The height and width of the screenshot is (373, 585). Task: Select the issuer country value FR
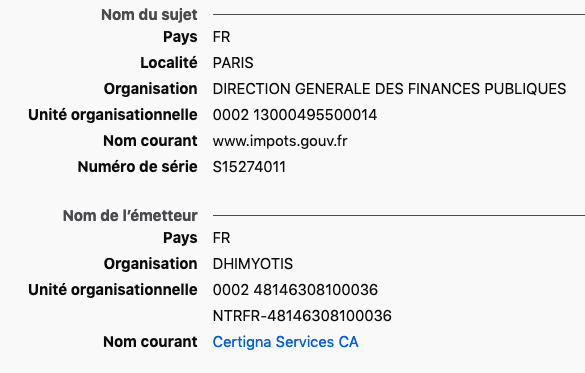[x=221, y=238]
